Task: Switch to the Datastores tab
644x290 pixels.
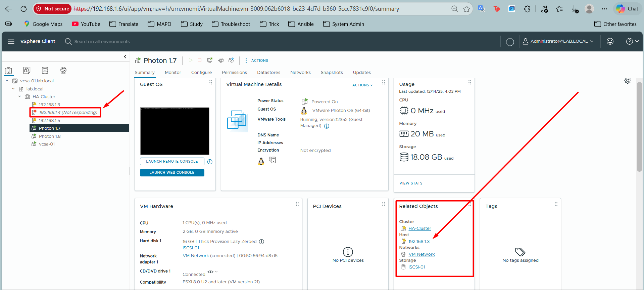Action: tap(268, 72)
